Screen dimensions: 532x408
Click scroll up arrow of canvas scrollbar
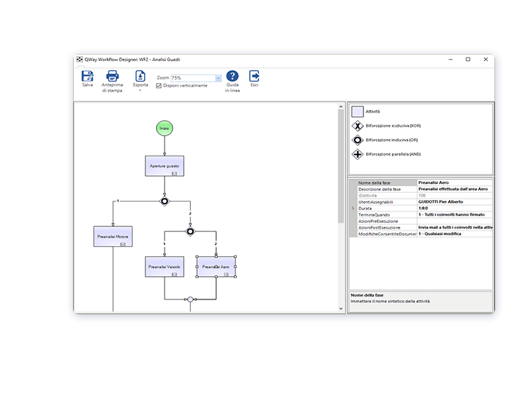pos(341,106)
